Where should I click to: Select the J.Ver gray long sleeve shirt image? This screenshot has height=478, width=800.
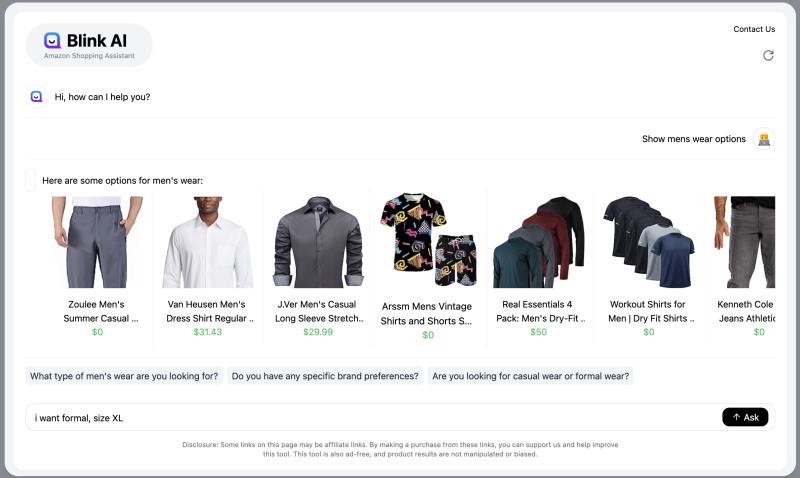(x=318, y=242)
